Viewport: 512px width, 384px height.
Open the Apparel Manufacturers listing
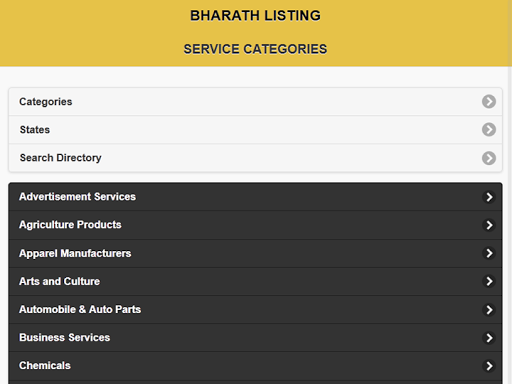[x=255, y=253]
